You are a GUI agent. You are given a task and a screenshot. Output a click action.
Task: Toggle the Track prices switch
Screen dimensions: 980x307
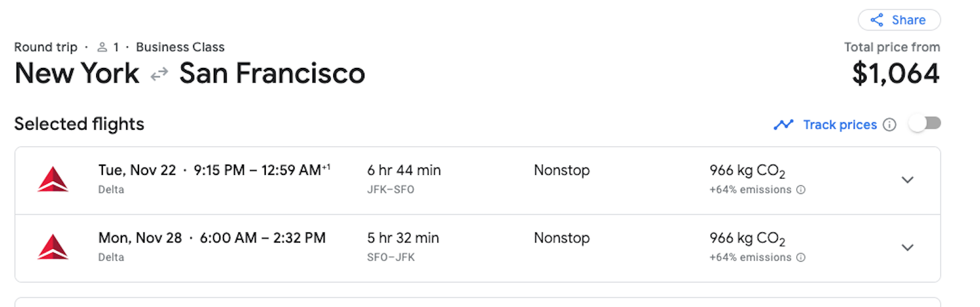point(925,124)
